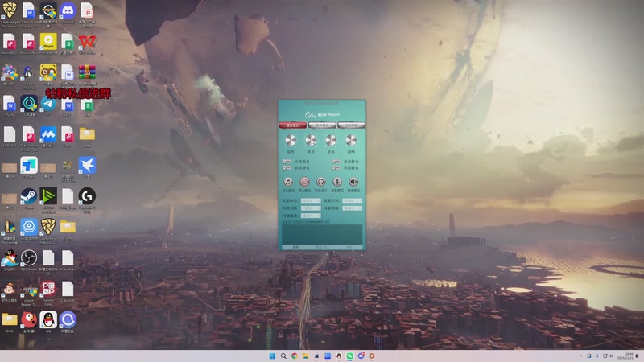Select the music mode note icon

click(288, 182)
